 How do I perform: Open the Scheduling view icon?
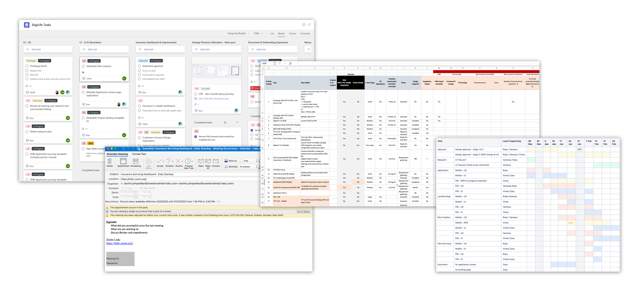tap(135, 162)
